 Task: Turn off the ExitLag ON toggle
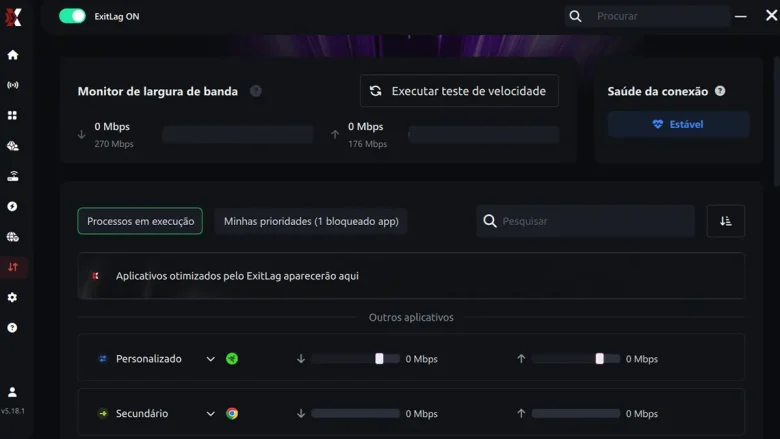72,16
